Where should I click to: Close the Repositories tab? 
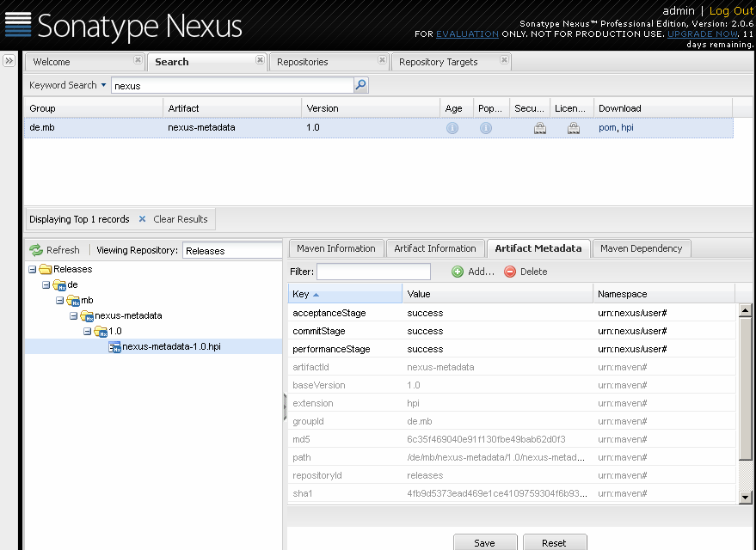(x=382, y=59)
